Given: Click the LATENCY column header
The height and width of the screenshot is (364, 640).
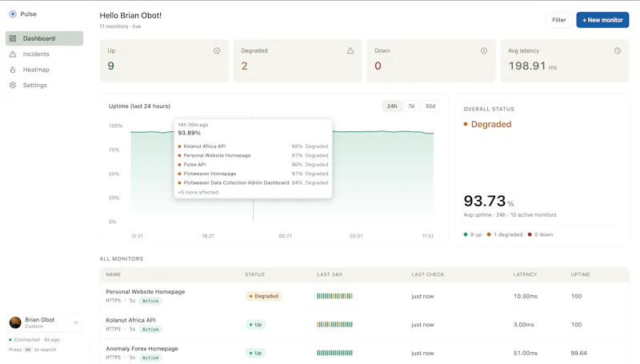Looking at the screenshot, I should click(x=525, y=274).
